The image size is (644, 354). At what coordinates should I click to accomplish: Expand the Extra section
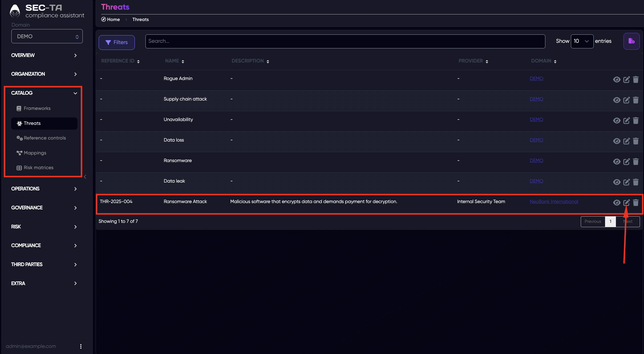(44, 283)
